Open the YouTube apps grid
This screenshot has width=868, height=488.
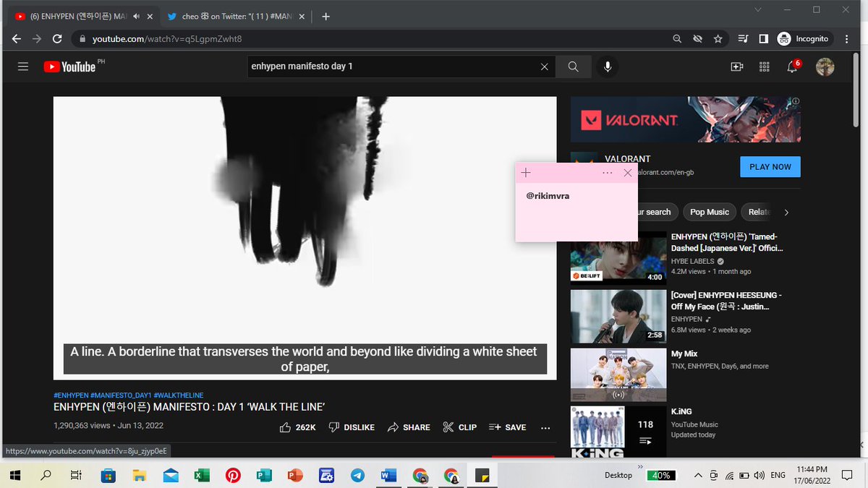(764, 67)
